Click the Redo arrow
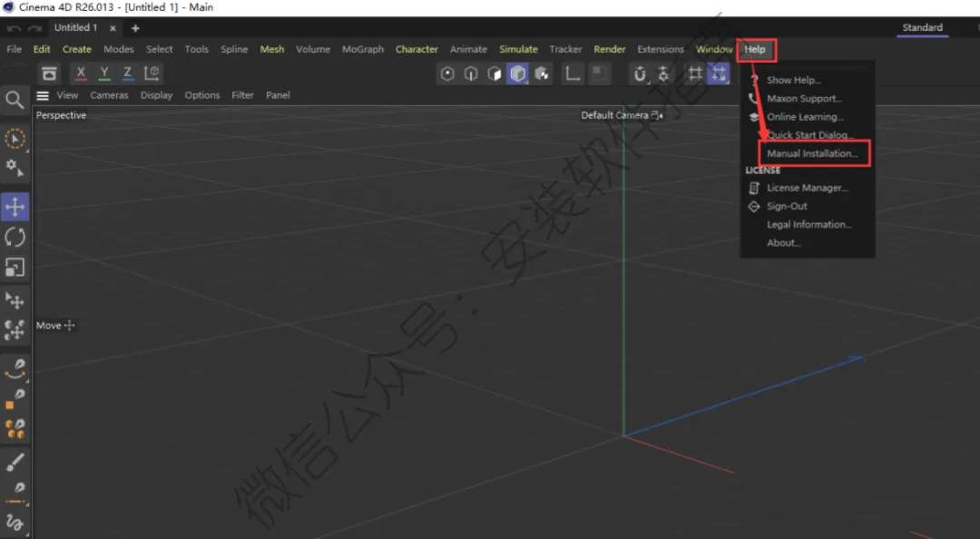Screen dimensions: 980x539 point(34,28)
